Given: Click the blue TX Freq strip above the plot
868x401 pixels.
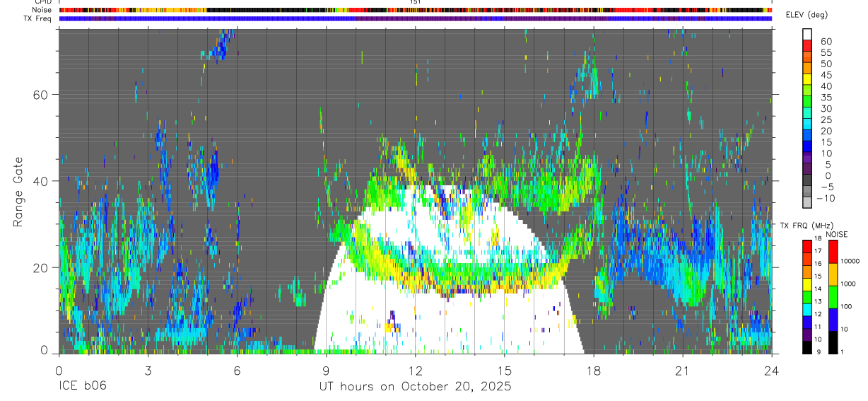Looking at the screenshot, I should pyautogui.click(x=415, y=18).
